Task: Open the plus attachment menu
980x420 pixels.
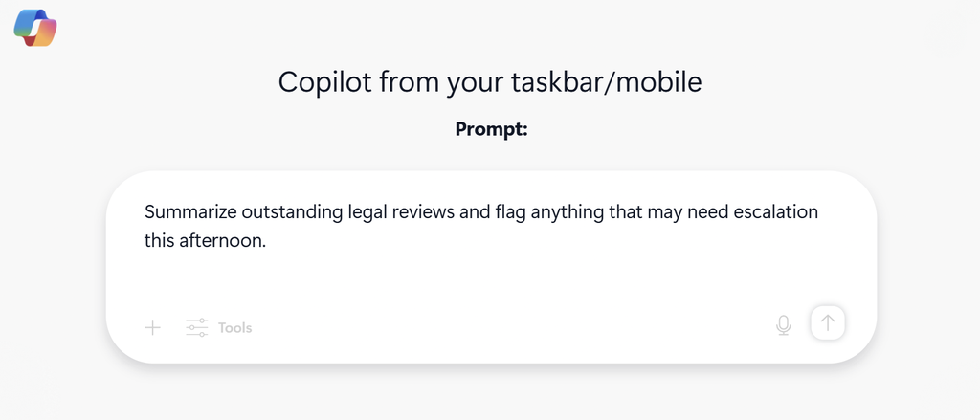Action: coord(152,327)
